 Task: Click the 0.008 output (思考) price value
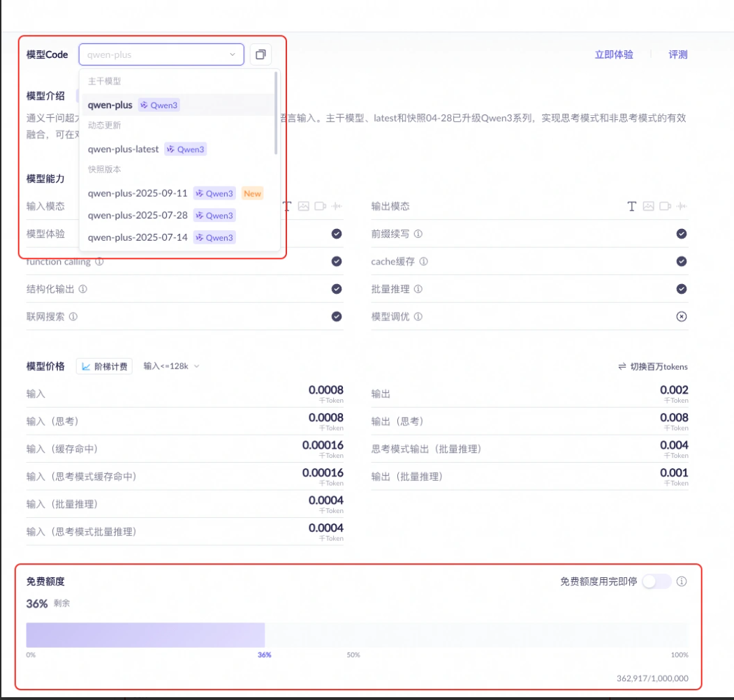[674, 417]
